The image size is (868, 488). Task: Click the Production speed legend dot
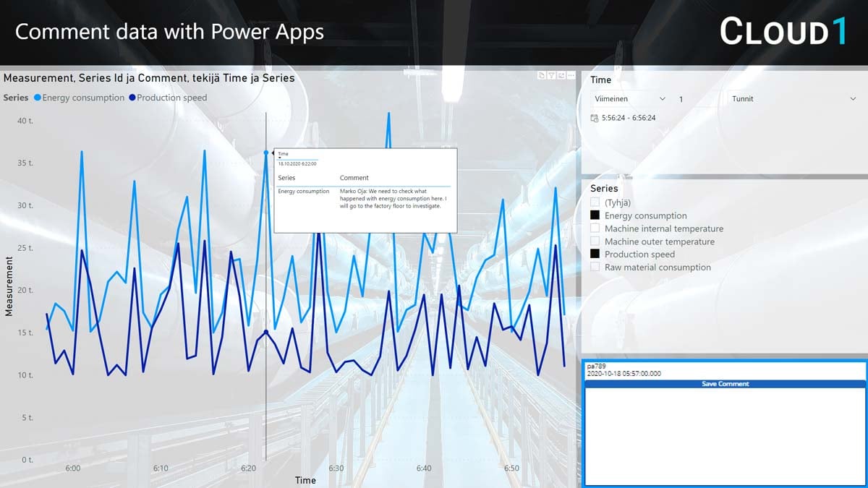tap(132, 98)
